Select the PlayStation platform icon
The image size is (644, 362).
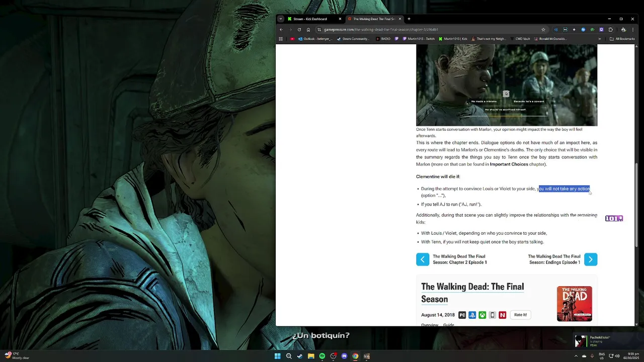472,315
